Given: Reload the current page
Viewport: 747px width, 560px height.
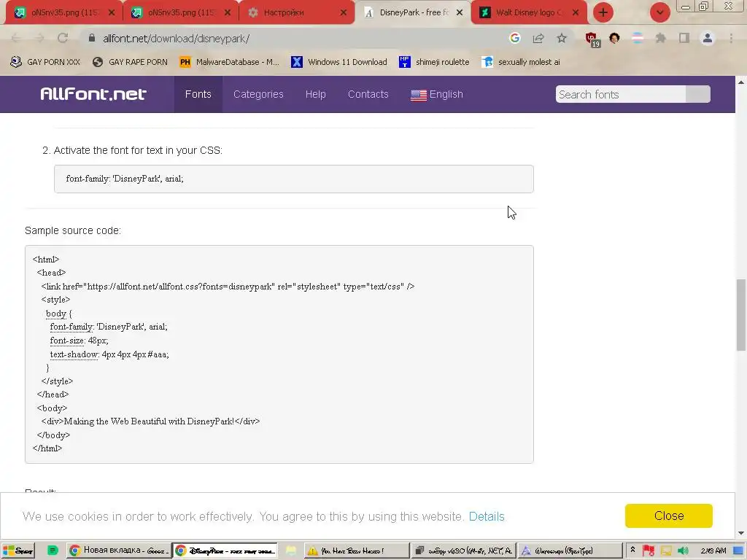Looking at the screenshot, I should coord(63,38).
